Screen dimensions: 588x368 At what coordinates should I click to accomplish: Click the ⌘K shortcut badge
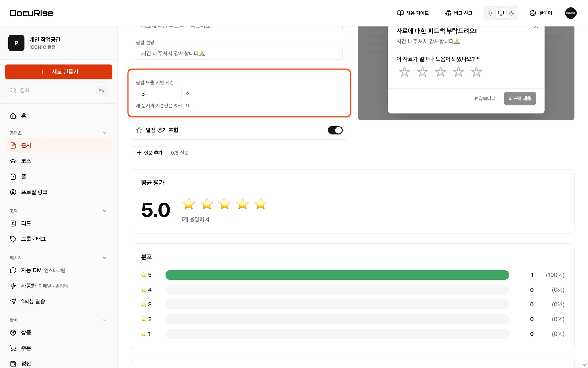coord(101,90)
